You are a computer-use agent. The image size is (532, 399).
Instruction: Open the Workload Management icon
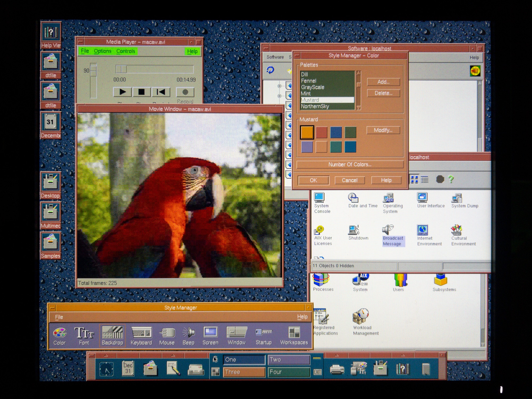click(361, 316)
